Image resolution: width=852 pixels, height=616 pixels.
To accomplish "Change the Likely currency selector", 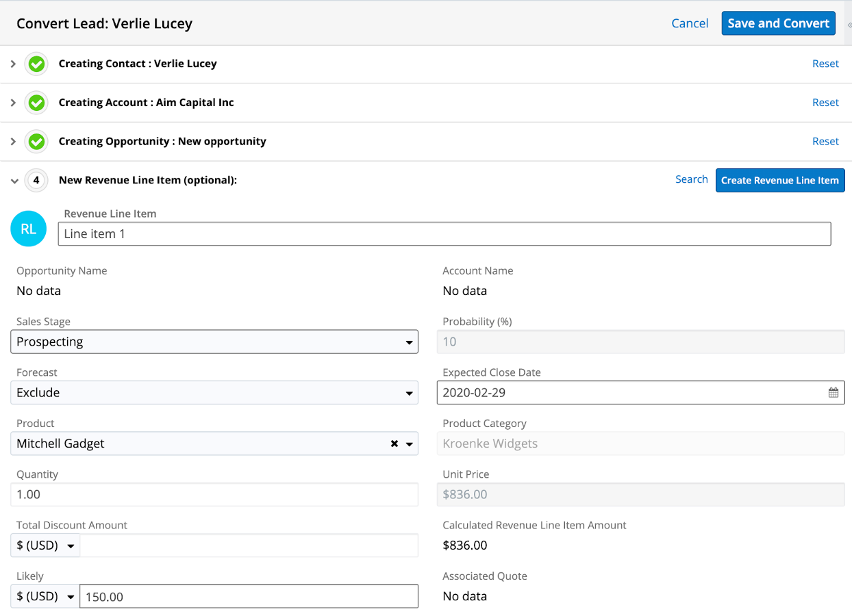I will (45, 597).
